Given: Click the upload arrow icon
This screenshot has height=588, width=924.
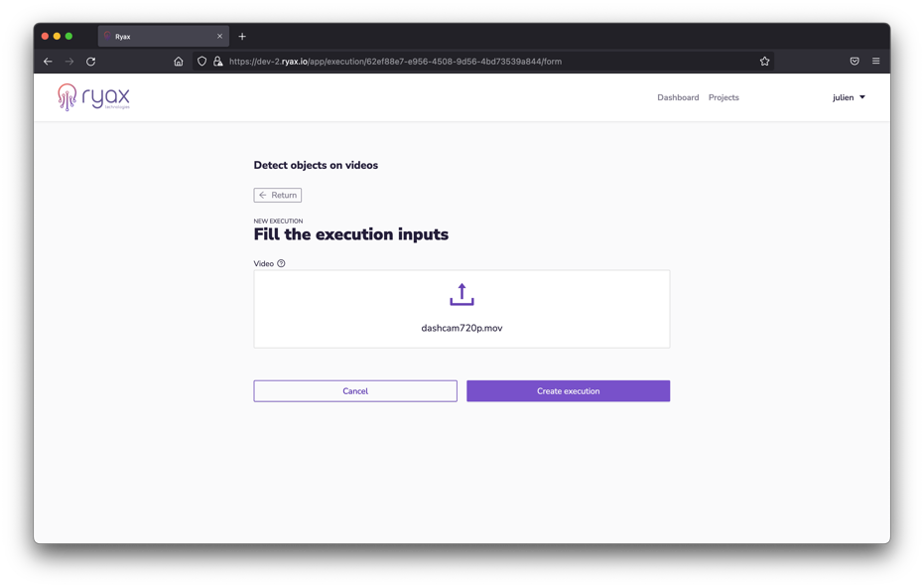Looking at the screenshot, I should [x=462, y=295].
